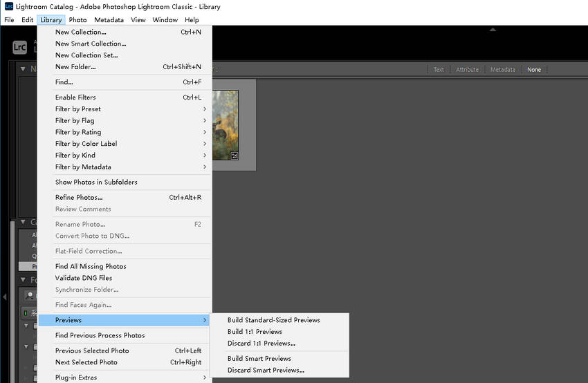The height and width of the screenshot is (383, 588).
Task: Choose Build Smart Previews
Action: click(279, 359)
